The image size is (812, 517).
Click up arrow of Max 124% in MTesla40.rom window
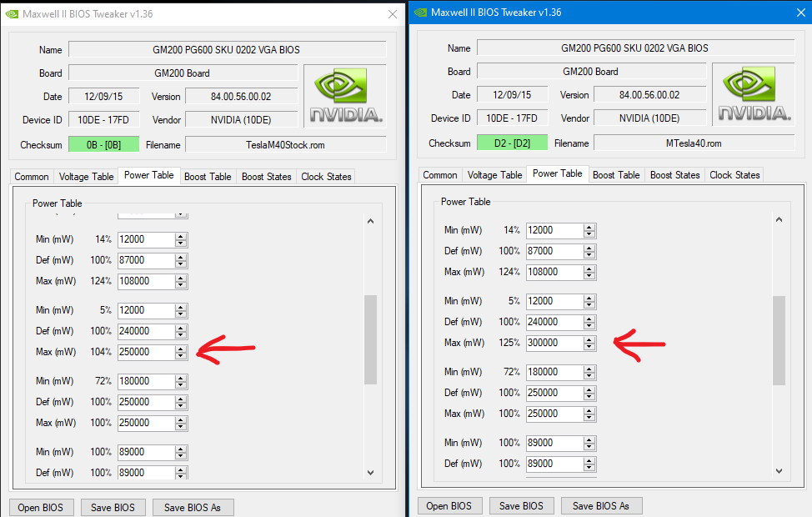pos(589,269)
